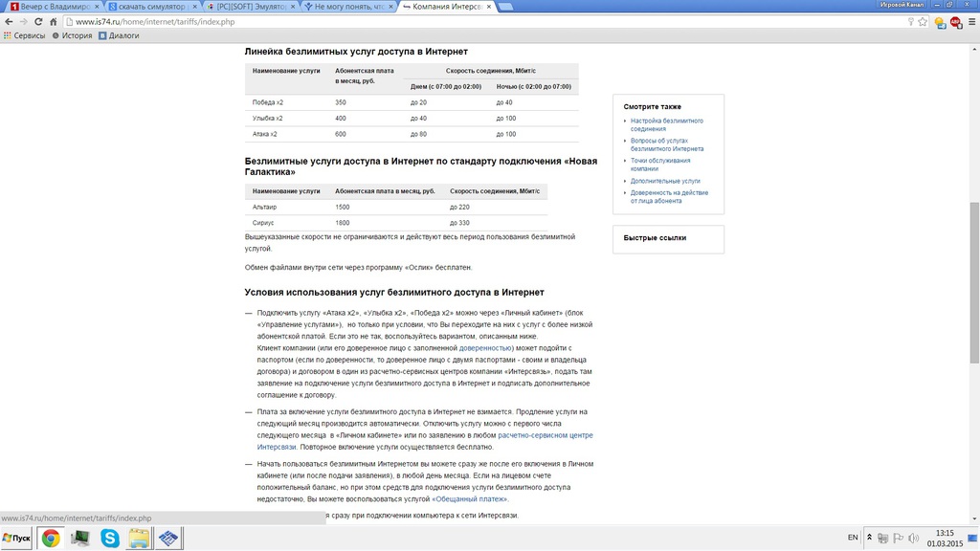Open the История bookmark

coord(73,35)
